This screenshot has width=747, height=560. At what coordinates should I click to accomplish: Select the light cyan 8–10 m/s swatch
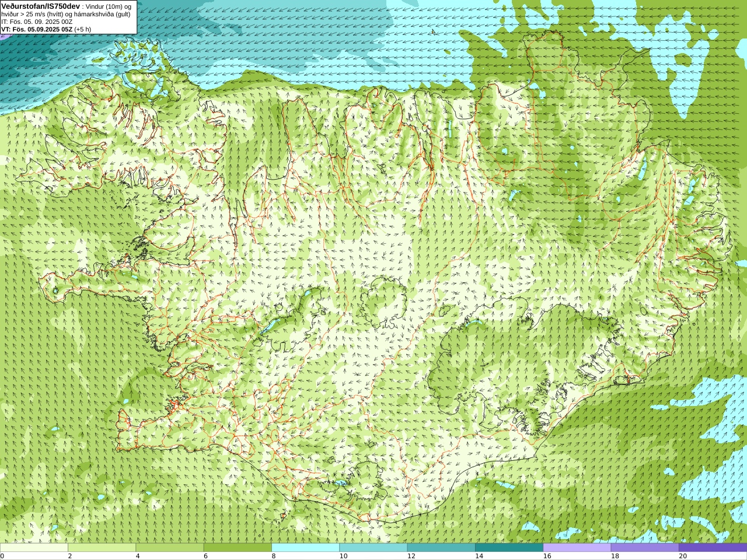pos(305,547)
